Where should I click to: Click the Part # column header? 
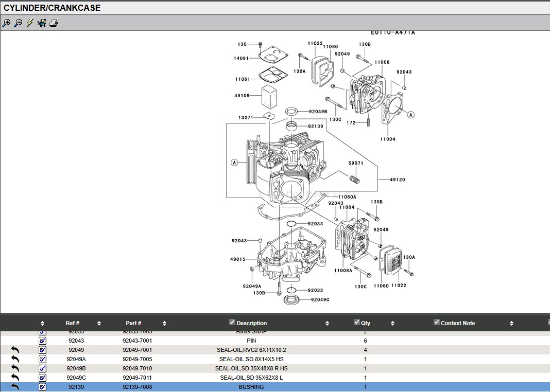click(133, 323)
